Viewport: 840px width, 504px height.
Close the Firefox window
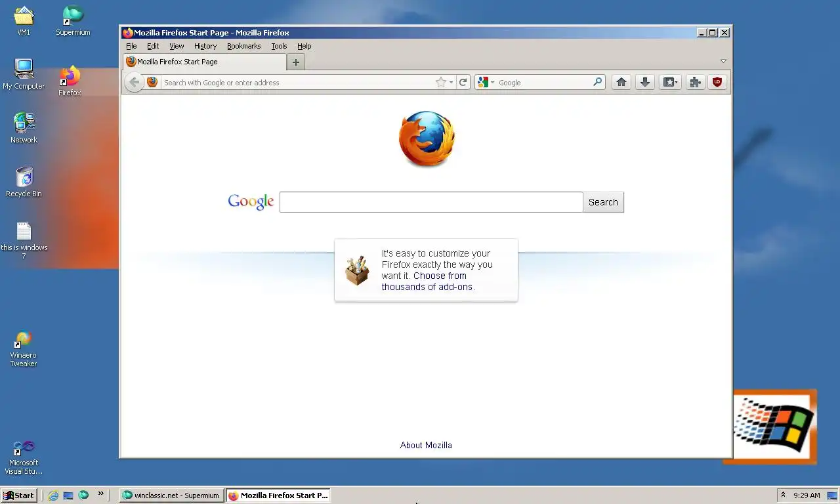(724, 33)
